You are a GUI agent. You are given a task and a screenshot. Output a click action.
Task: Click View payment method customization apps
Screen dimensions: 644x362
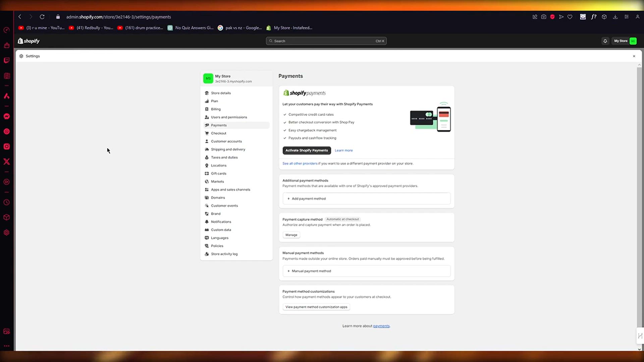[316, 307]
